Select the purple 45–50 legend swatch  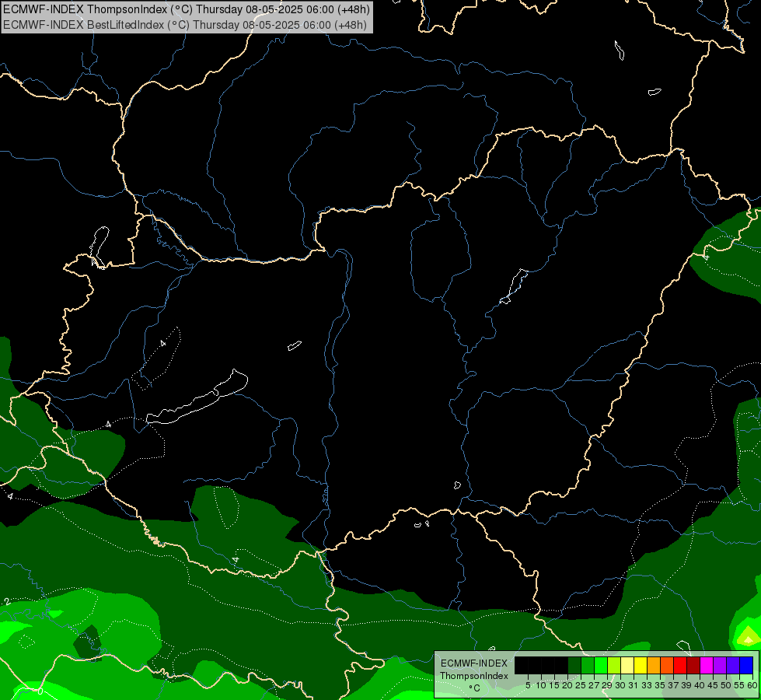720,665
